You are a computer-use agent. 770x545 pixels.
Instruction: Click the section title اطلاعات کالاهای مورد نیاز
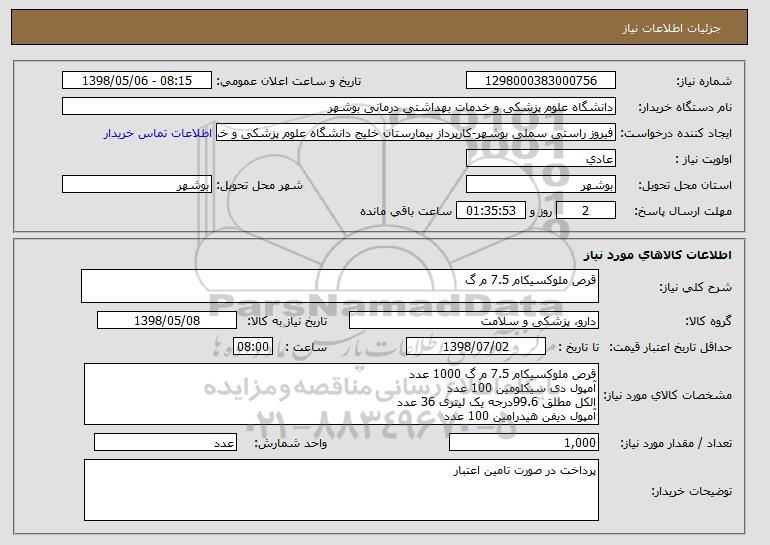coord(658,255)
